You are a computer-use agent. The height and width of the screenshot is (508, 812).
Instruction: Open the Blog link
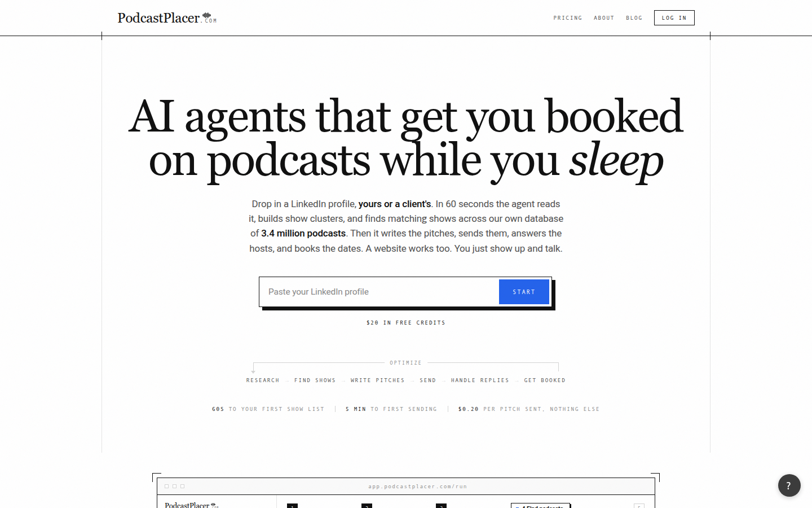[634, 18]
